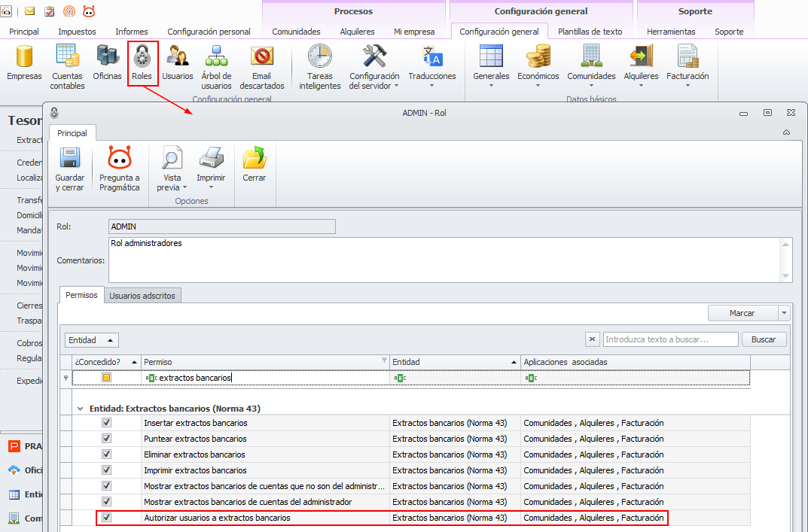Sort by the Entidad column header

[455, 363]
